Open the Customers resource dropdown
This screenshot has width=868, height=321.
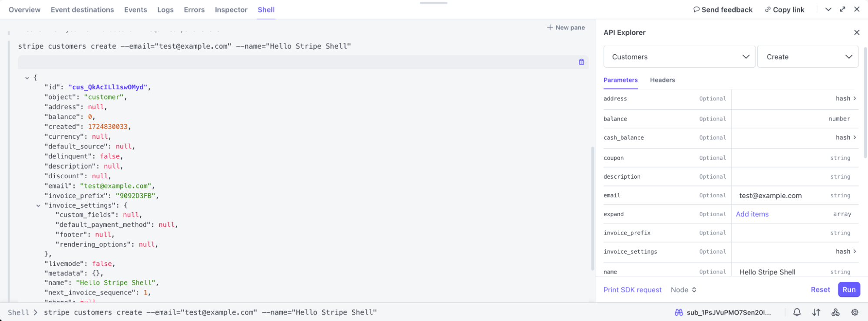pos(679,57)
